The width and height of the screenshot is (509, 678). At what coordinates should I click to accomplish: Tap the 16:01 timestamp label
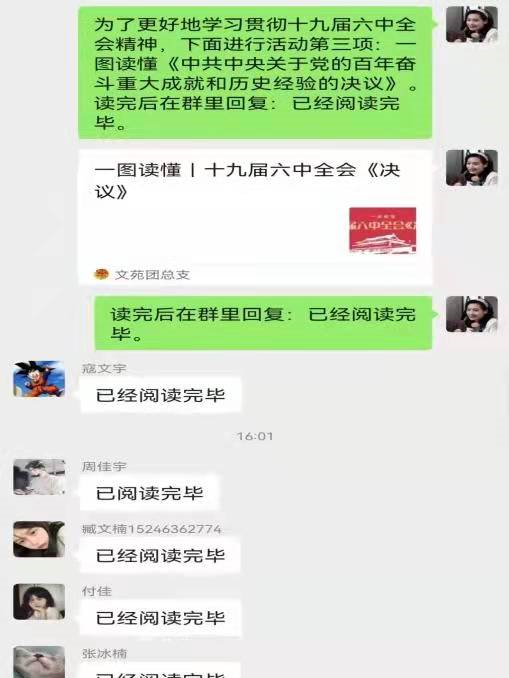255,436
